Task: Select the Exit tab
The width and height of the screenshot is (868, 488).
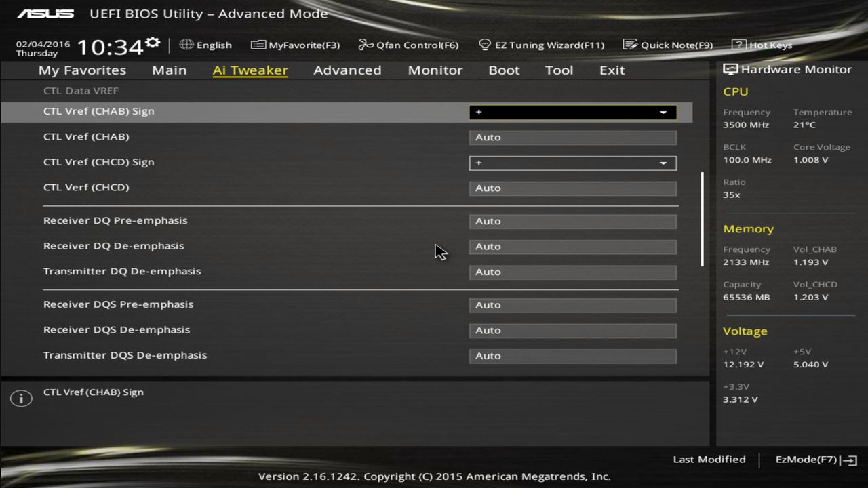Action: [612, 70]
